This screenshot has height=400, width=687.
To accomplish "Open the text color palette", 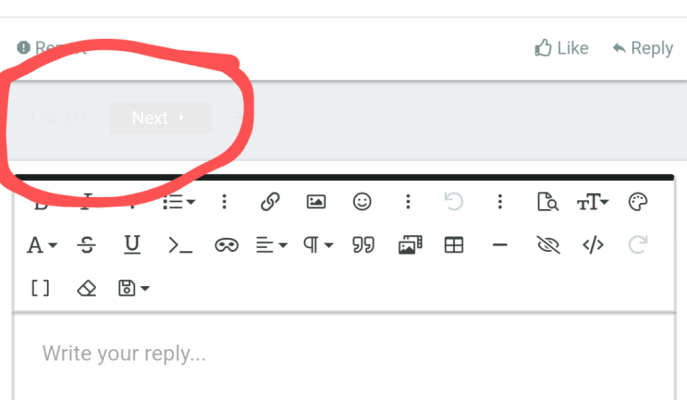I will pos(637,202).
